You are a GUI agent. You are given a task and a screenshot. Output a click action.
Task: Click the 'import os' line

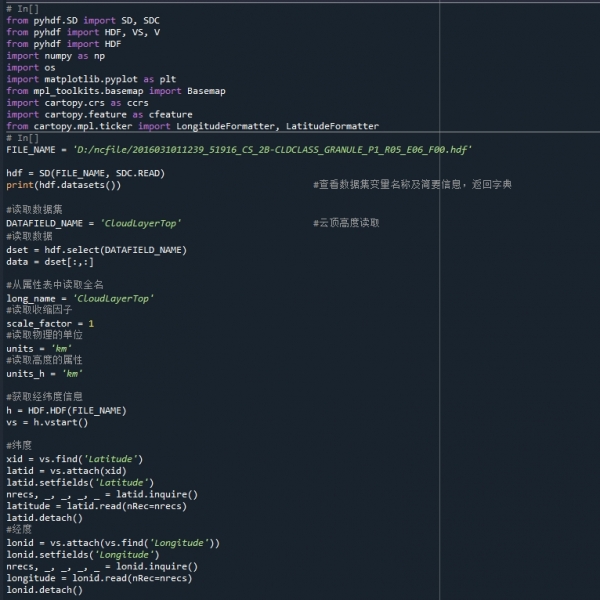[x=30, y=68]
